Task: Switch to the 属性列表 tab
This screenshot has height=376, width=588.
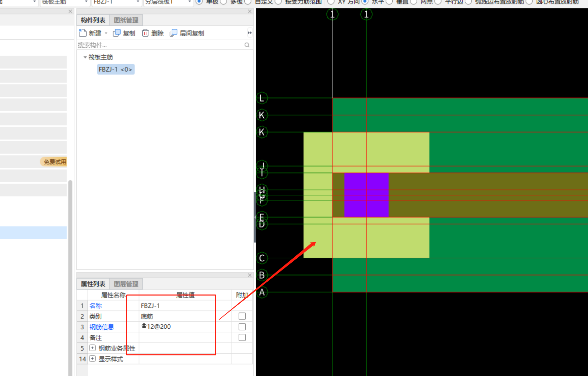Action: (93, 284)
